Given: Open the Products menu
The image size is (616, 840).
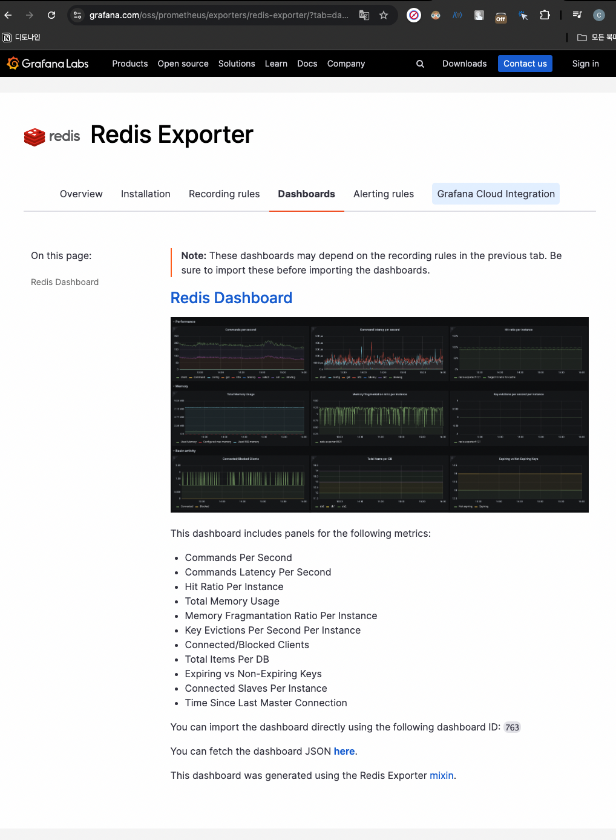Looking at the screenshot, I should (x=130, y=64).
